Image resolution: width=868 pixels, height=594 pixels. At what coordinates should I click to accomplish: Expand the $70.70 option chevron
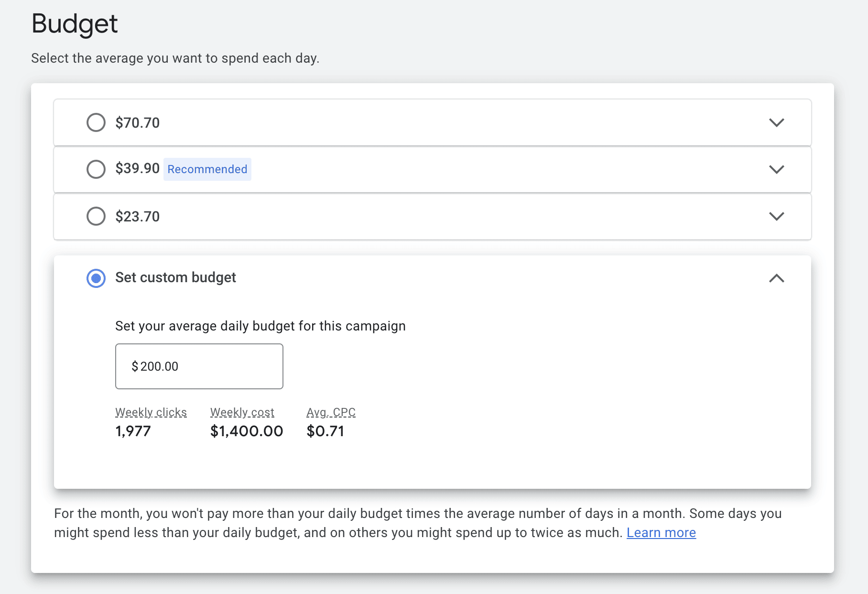(x=777, y=122)
